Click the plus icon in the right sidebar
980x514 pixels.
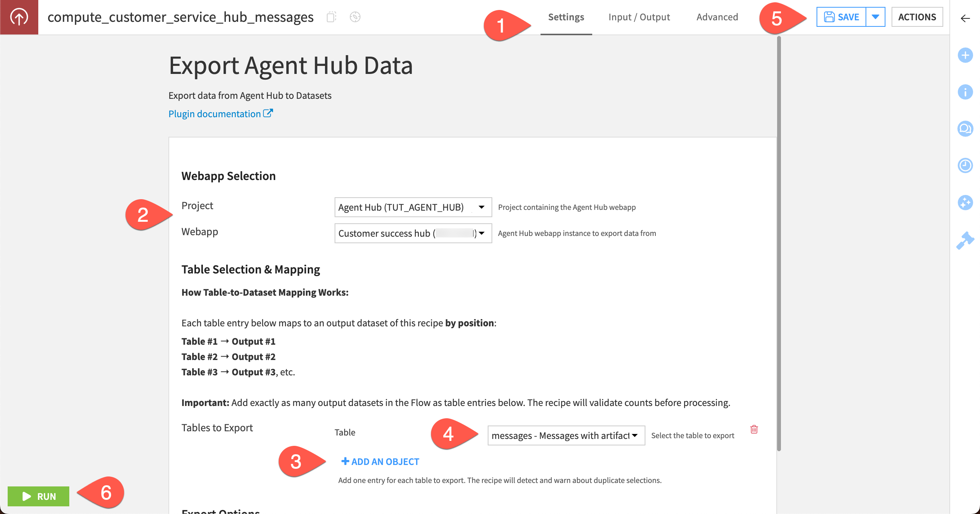tap(965, 55)
